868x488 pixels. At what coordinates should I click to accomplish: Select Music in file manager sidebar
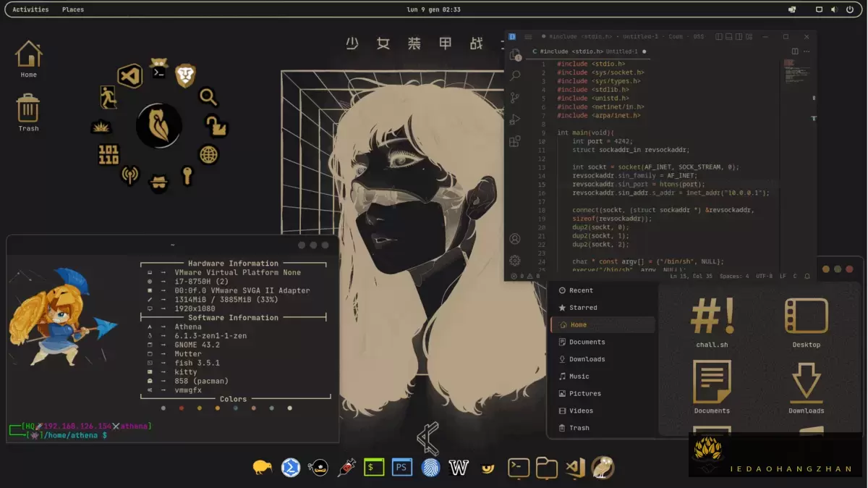tap(603, 376)
